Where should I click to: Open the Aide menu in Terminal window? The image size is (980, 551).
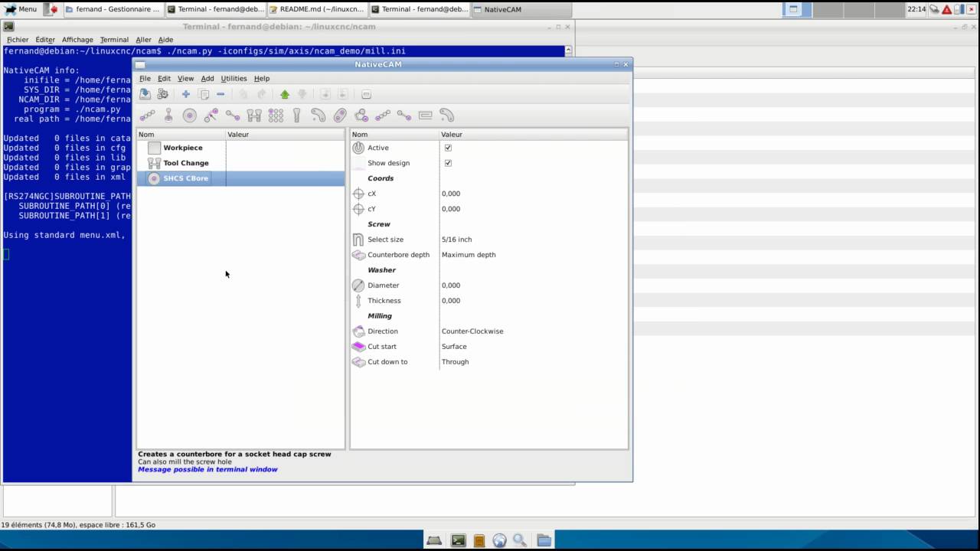165,40
